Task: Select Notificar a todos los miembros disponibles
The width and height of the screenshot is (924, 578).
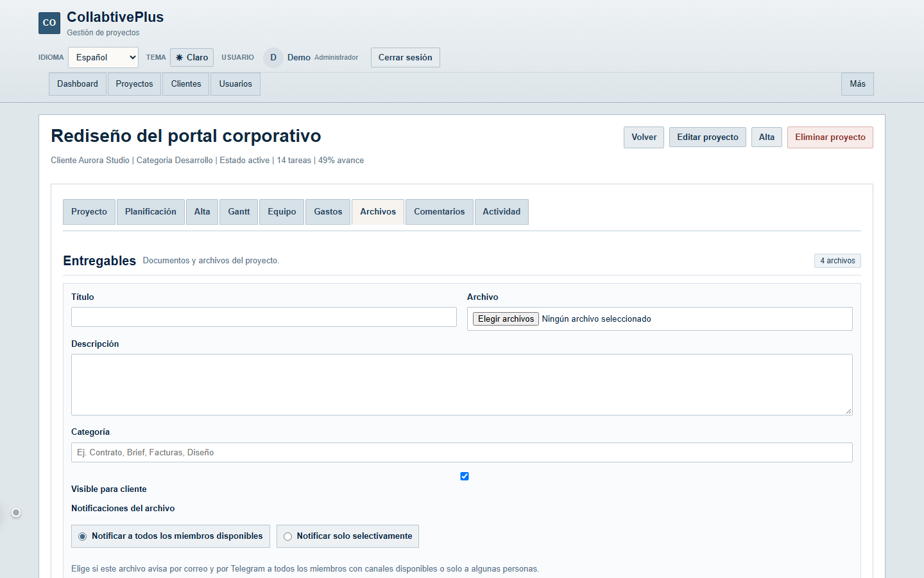Action: (x=171, y=536)
